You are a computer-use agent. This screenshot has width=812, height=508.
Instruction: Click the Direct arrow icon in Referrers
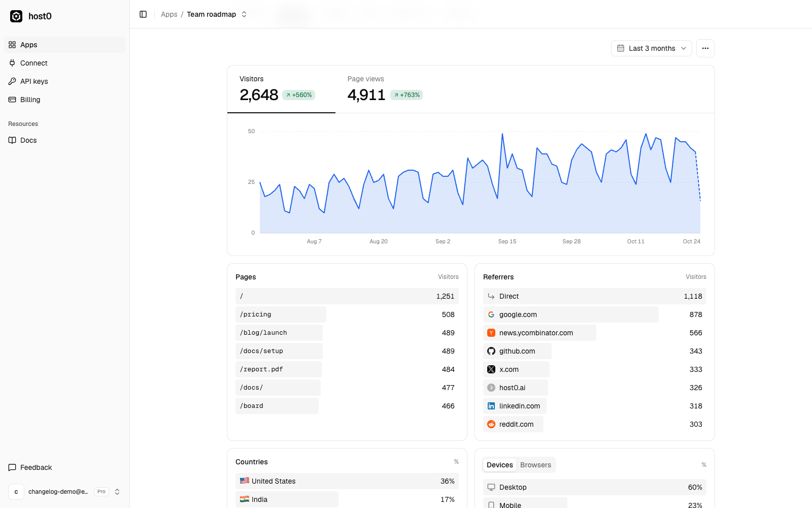[x=491, y=296]
